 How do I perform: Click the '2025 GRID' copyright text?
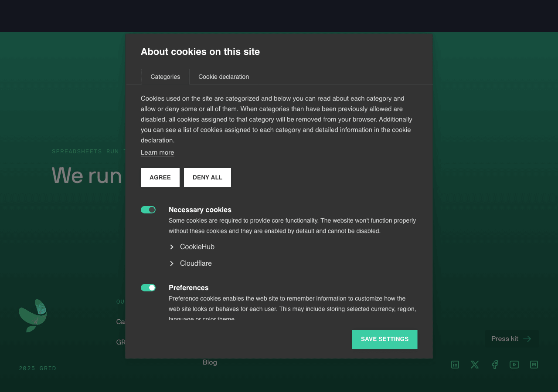(x=37, y=368)
